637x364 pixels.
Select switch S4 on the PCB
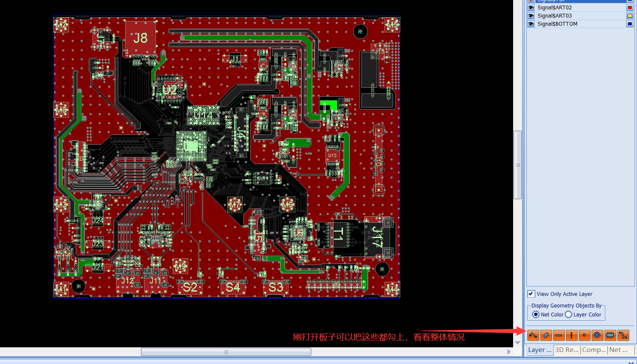pyautogui.click(x=233, y=287)
